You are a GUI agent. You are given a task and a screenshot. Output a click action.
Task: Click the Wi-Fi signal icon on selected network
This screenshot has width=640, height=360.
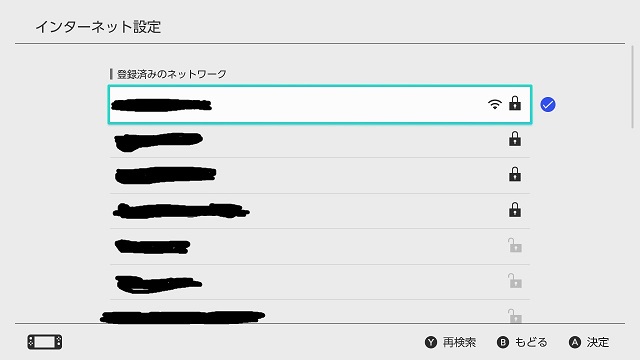[x=494, y=104]
